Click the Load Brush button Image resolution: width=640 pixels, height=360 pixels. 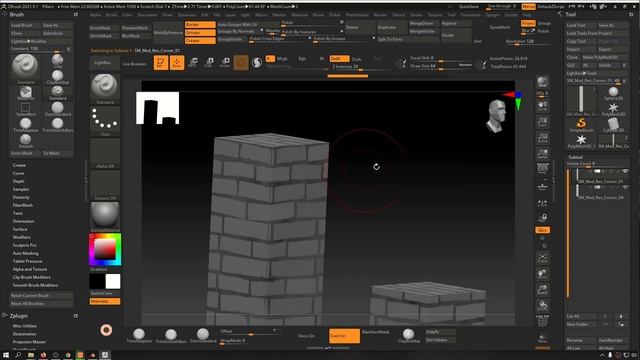25,25
